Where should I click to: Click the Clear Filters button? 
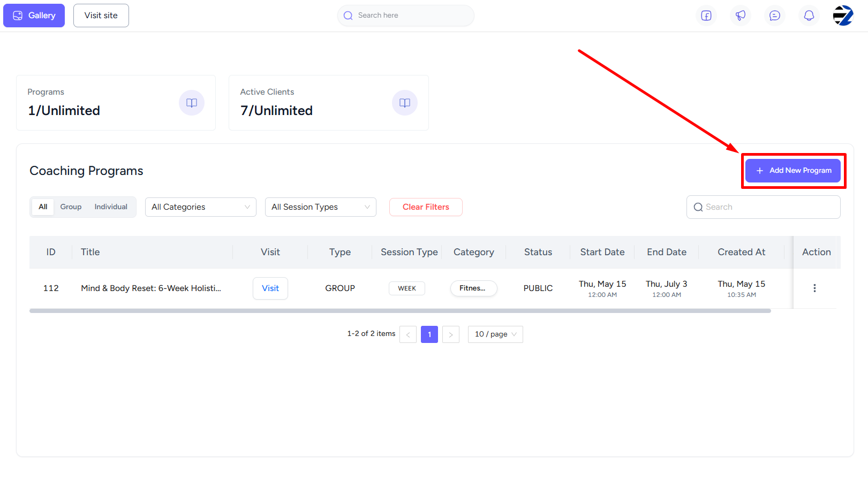click(426, 207)
